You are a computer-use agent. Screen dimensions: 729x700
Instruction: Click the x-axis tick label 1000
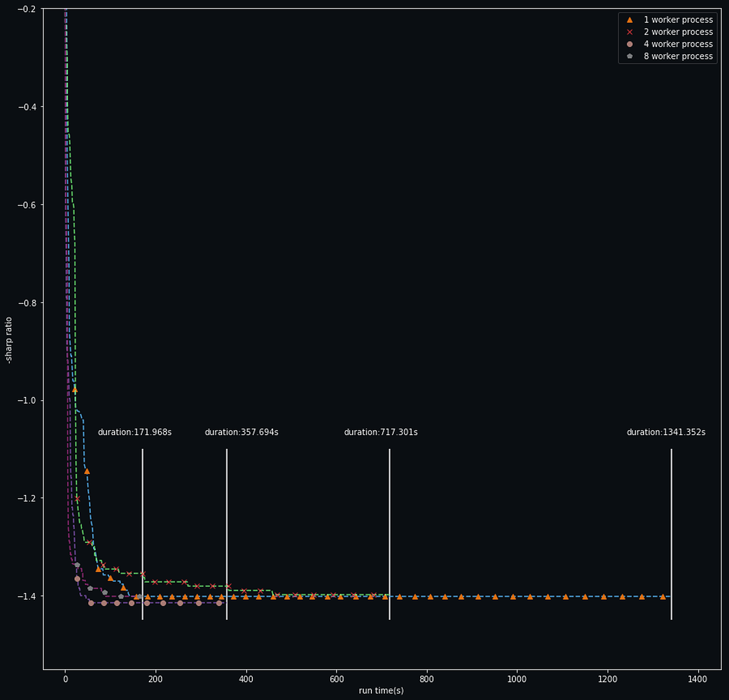[x=517, y=679]
